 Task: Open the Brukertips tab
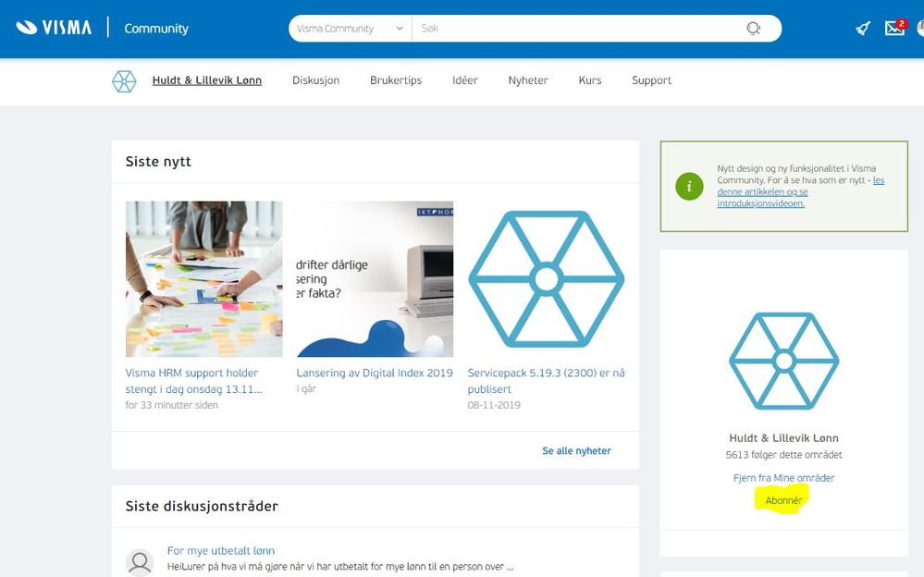[x=396, y=80]
